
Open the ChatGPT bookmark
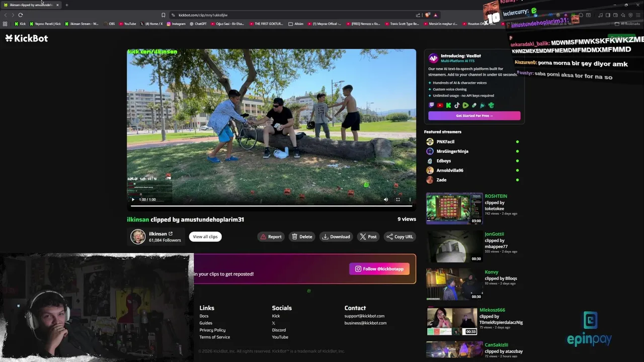point(198,24)
